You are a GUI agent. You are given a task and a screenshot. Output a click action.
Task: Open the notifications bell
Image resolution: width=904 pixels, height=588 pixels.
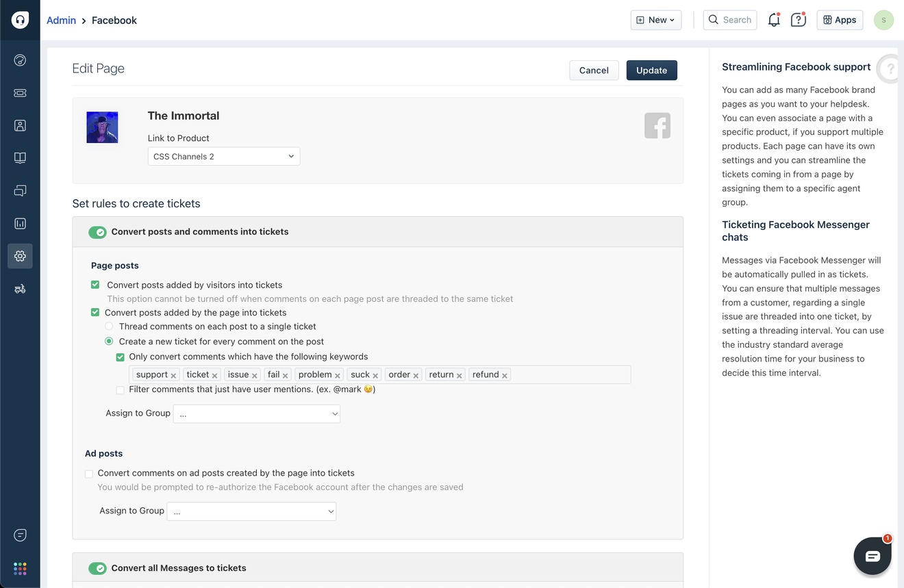pyautogui.click(x=774, y=20)
